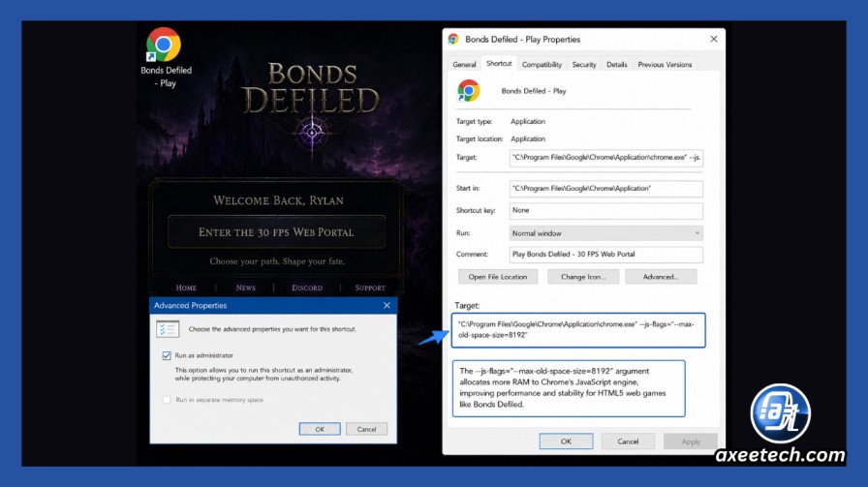
Task: Open the Details tab
Action: (617, 64)
